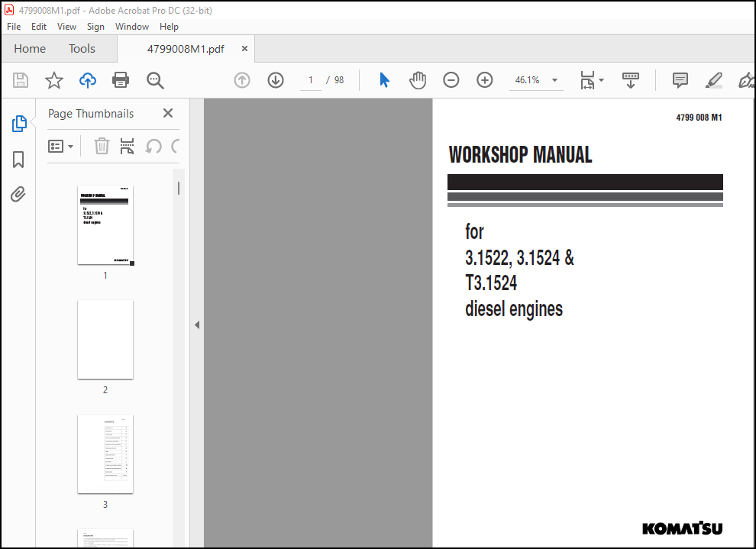Print the document using printer icon
The height and width of the screenshot is (549, 756).
click(121, 80)
